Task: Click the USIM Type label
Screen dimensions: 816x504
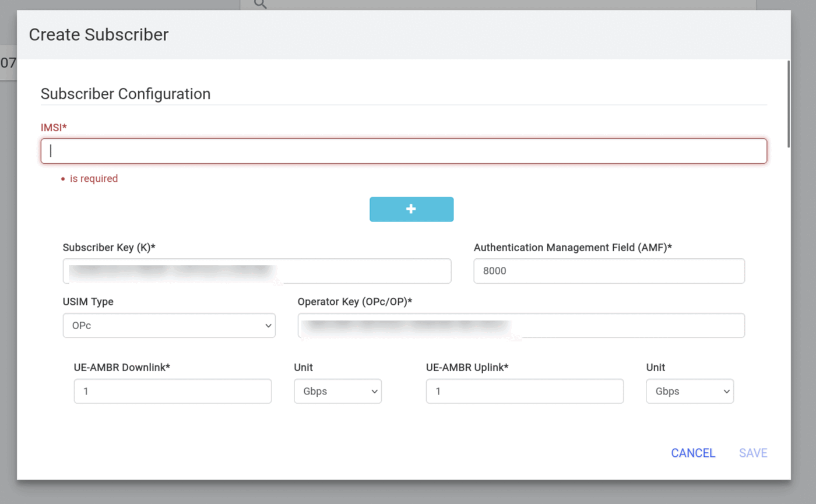Action: pos(88,302)
